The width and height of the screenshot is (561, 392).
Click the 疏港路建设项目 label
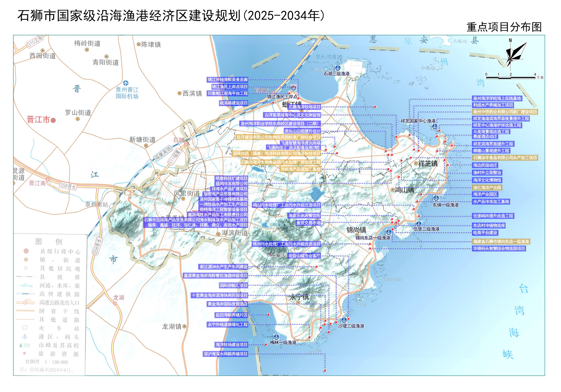[x=233, y=103]
